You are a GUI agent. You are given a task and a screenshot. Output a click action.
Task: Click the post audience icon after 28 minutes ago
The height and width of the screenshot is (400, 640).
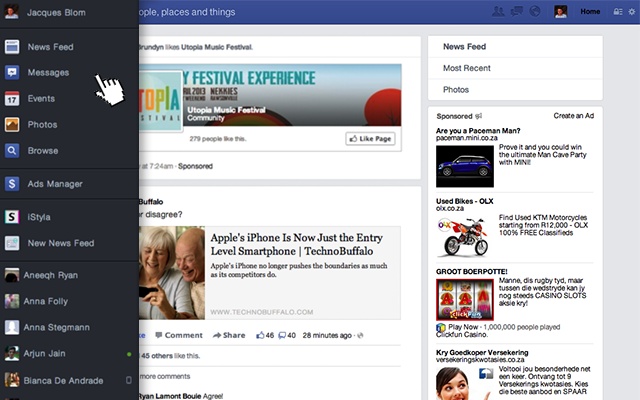coord(360,336)
